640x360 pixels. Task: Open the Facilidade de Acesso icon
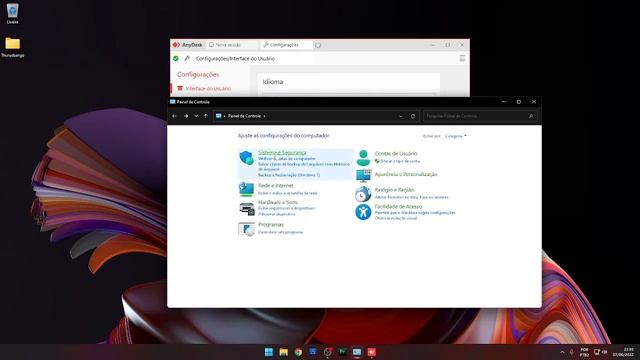tap(363, 212)
